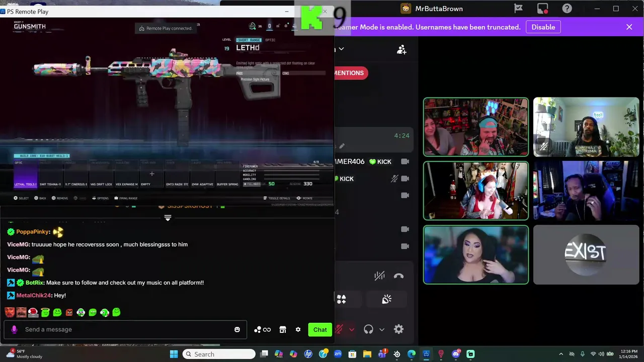Click the Windows taskbar Search box
Image resolution: width=644 pixels, height=362 pixels.
coord(219,354)
